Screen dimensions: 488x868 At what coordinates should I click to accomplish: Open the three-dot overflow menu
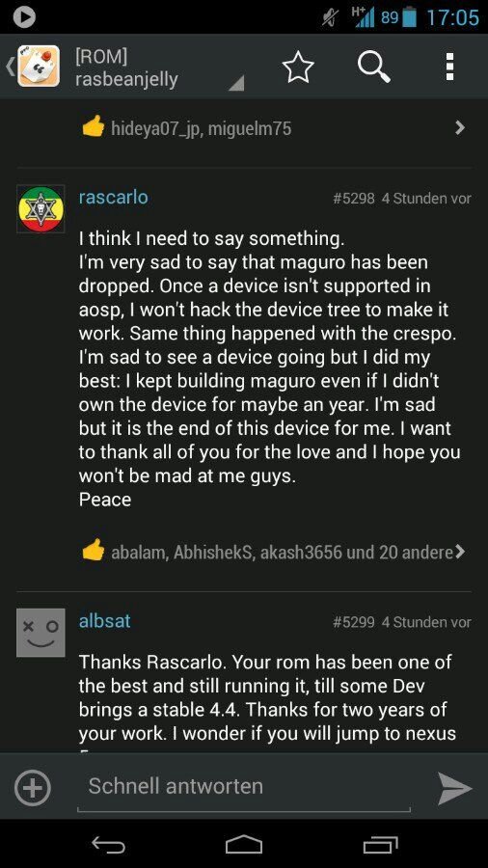coord(449,67)
